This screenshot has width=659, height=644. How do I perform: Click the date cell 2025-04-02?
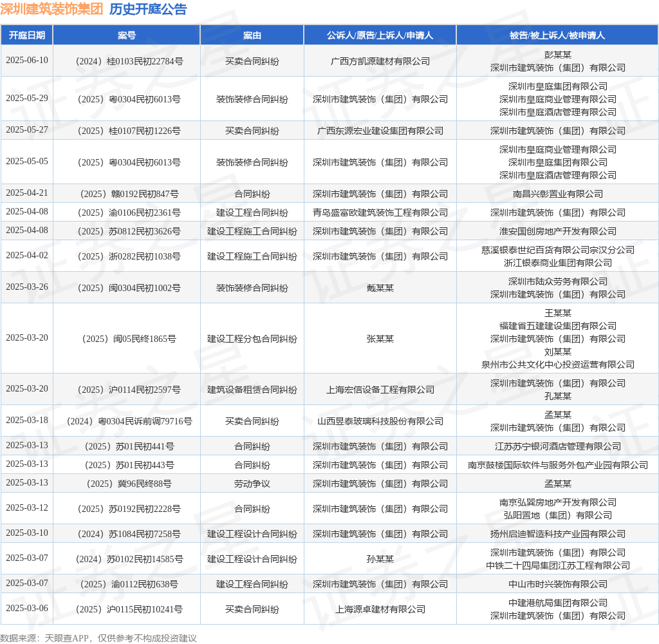click(27, 255)
